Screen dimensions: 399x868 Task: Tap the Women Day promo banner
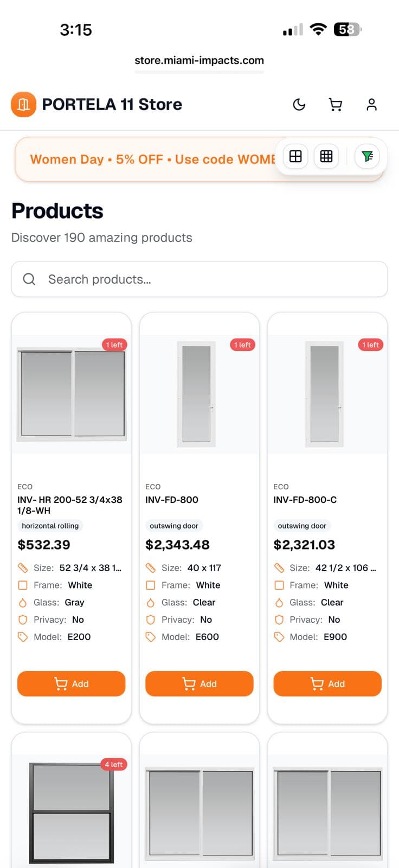tap(146, 159)
